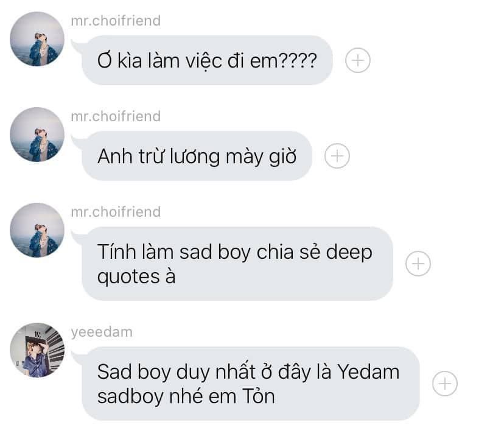
Task: Open the mr.choifriend avatar beside 'Ơ kìa làm việc' message
Action: (37, 39)
